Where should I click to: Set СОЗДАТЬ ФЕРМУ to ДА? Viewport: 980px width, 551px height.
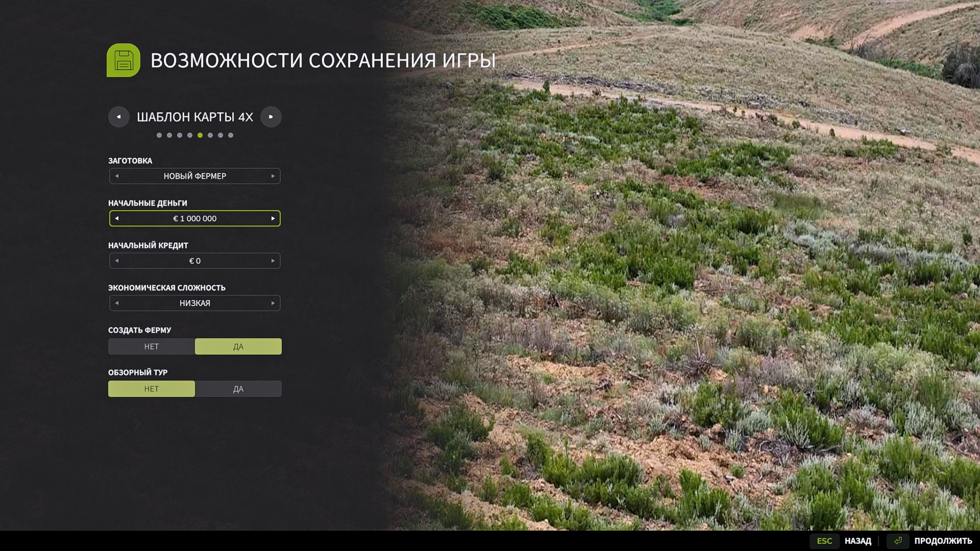click(x=238, y=346)
